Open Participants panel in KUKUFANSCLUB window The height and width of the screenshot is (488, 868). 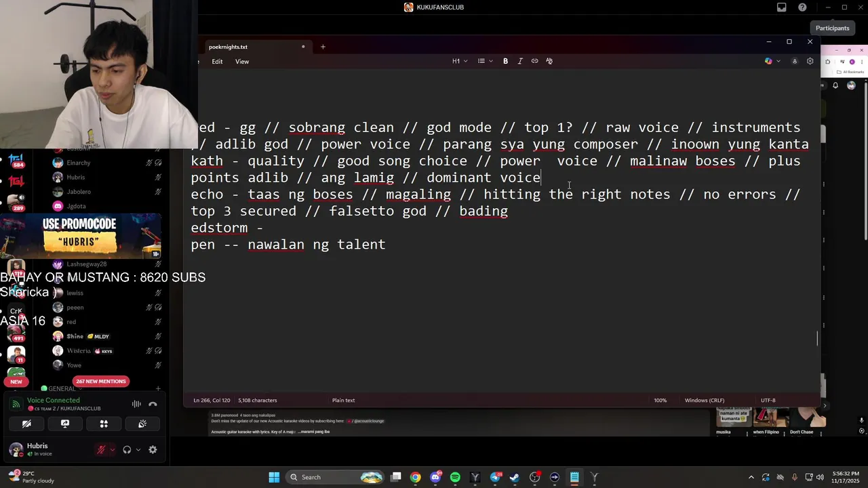point(832,28)
